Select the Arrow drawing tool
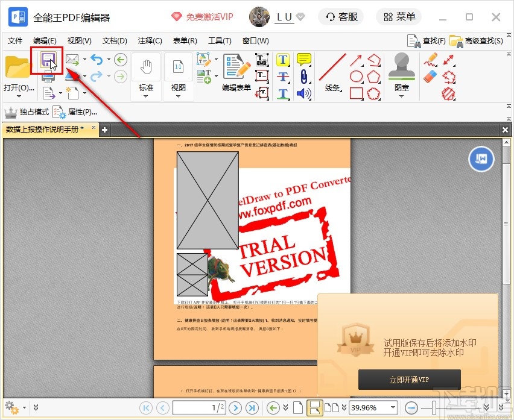Screen dimensions: 514x420 (356, 60)
